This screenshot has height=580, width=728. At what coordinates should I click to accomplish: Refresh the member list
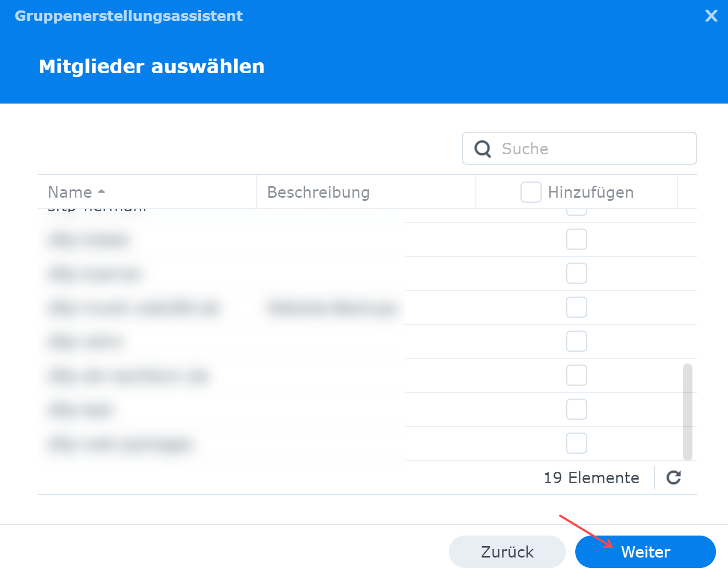[674, 477]
